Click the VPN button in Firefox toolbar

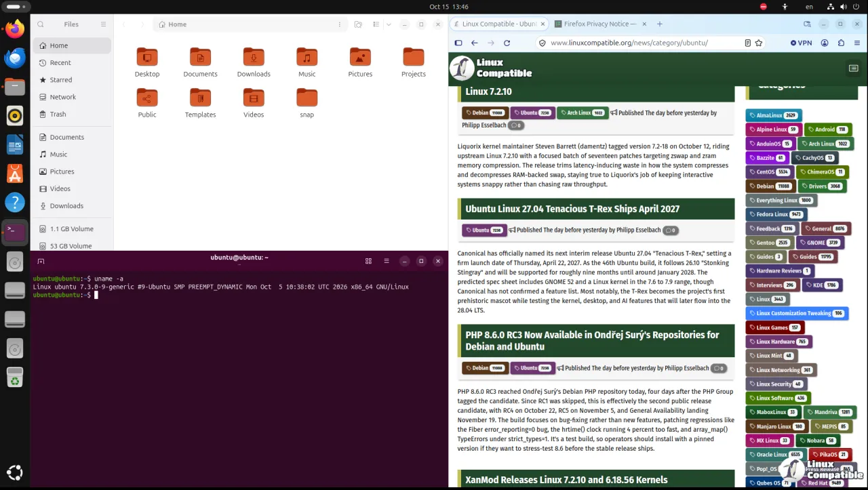801,43
